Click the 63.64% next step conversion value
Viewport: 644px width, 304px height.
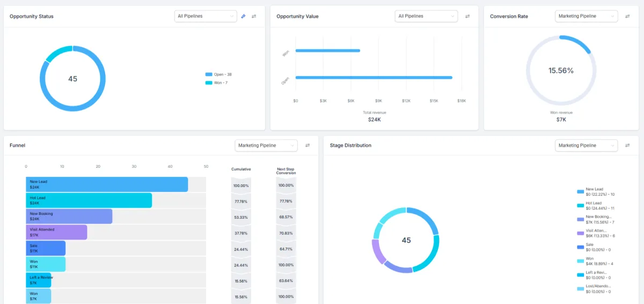(286, 281)
